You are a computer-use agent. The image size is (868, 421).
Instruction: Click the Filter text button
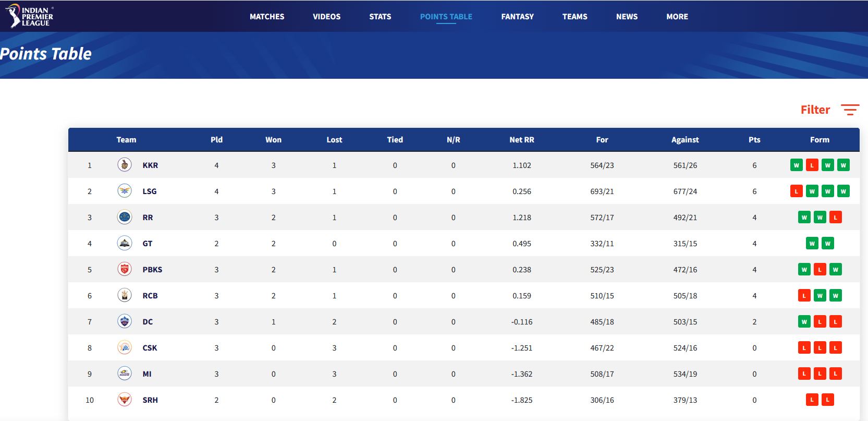[815, 110]
